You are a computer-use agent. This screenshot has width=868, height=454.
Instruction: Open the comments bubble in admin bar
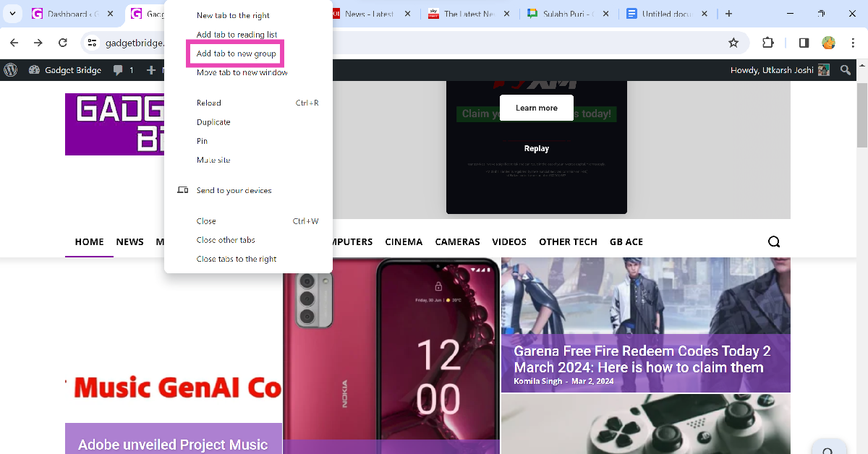click(124, 70)
